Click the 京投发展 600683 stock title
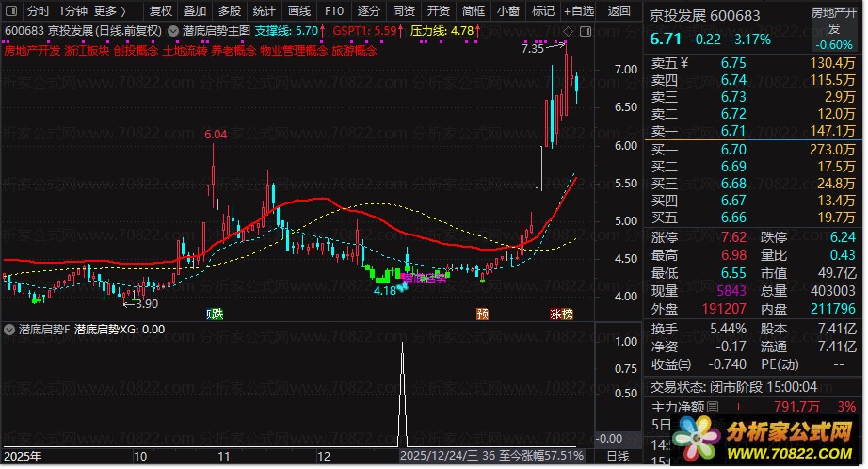 click(x=705, y=15)
